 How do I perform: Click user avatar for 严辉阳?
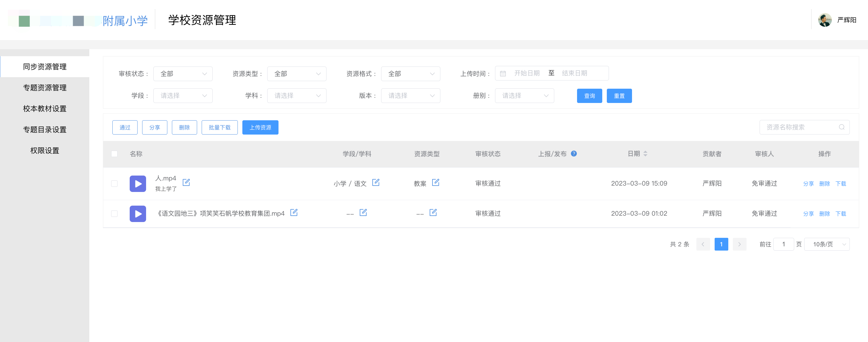coord(825,20)
